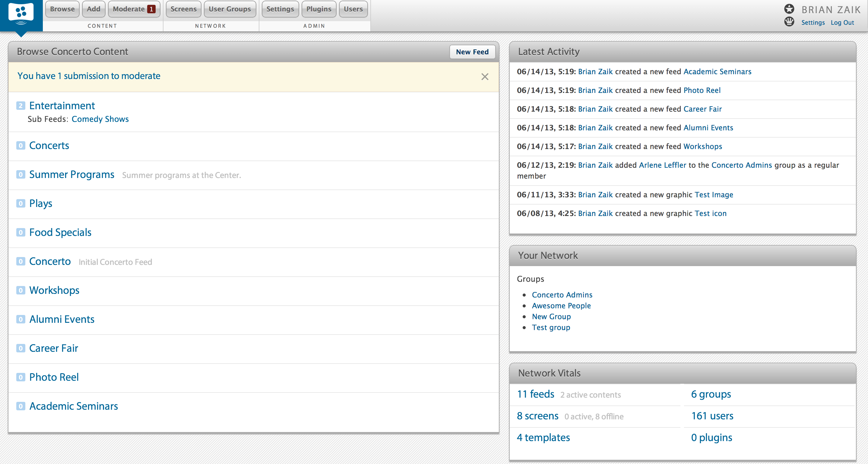Open the Comedy Shows sub feed
Image resolution: width=868 pixels, height=464 pixels.
(100, 119)
